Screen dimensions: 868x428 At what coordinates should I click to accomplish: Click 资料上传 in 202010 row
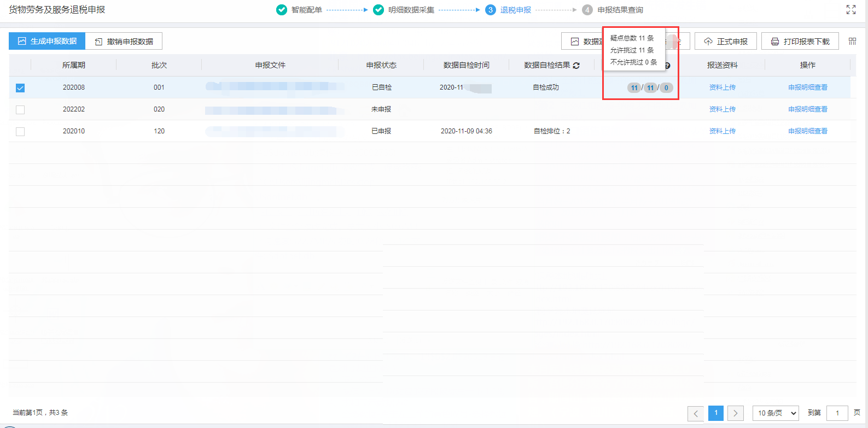(723, 131)
